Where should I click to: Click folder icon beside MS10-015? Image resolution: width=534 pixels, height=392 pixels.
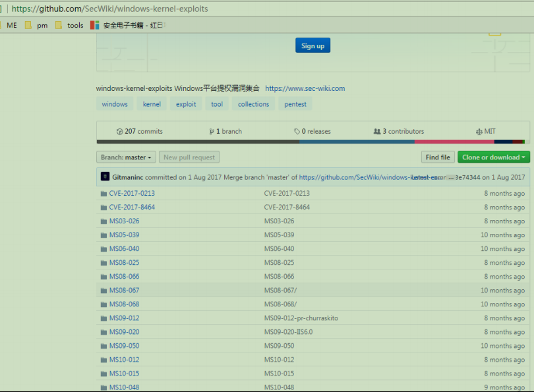pyautogui.click(x=104, y=374)
